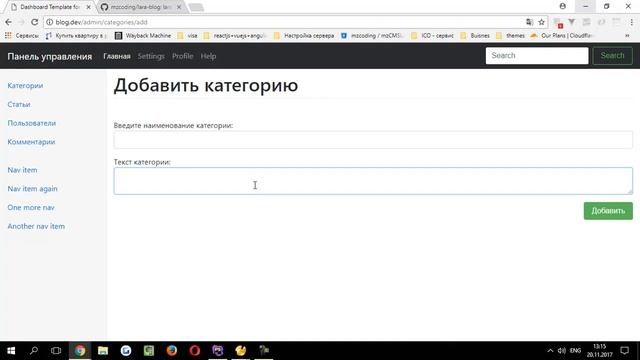Open Комментарии in sidebar
The height and width of the screenshot is (360, 640).
[31, 142]
